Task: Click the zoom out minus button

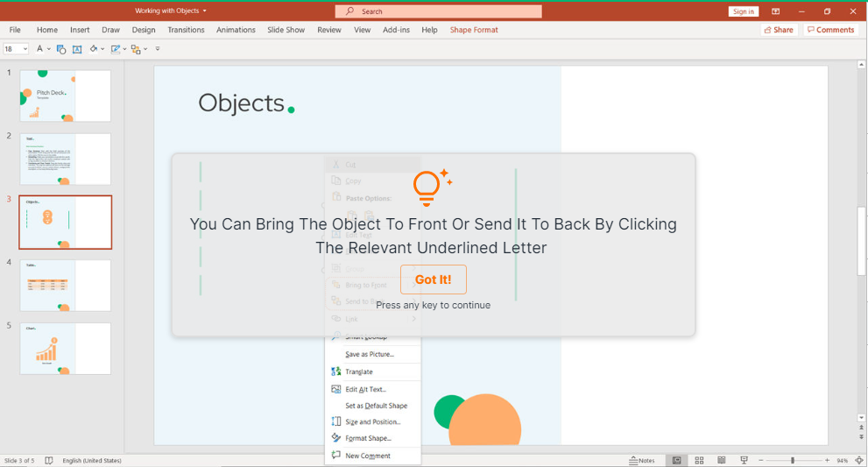Action: pos(760,460)
